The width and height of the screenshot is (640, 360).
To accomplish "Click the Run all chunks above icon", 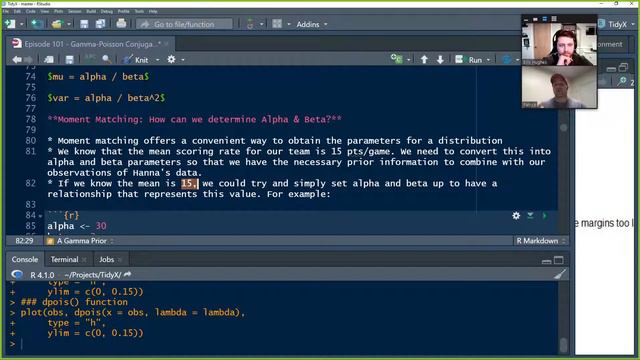I will 530,216.
